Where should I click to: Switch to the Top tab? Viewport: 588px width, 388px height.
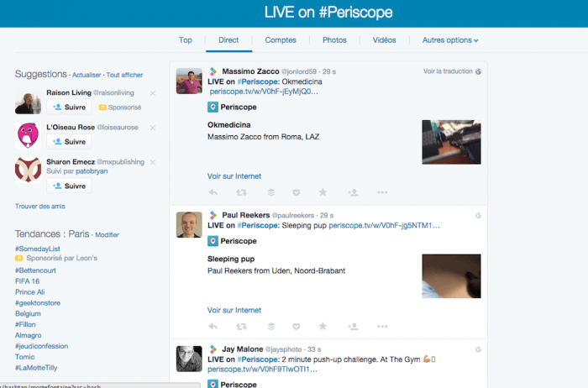click(x=186, y=40)
